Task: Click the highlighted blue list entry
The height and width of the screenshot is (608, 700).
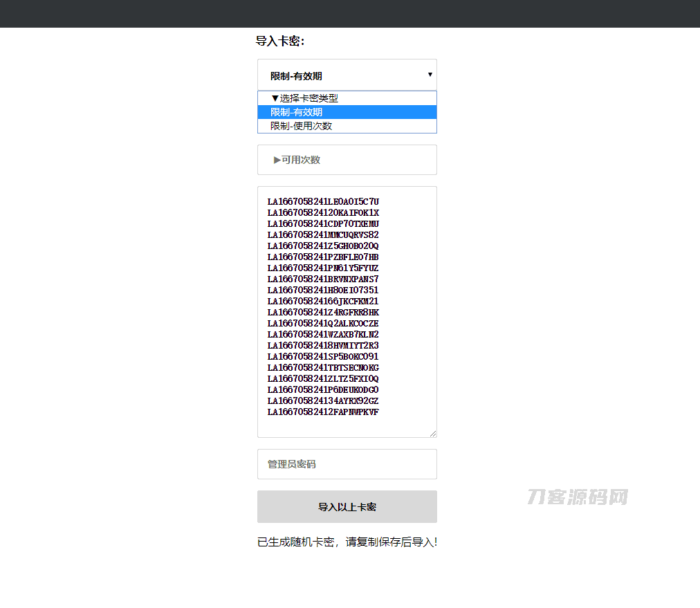Action: click(346, 111)
